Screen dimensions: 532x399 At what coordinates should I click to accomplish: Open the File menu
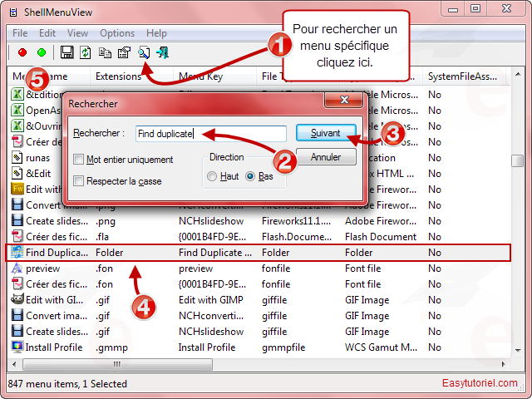(20, 33)
